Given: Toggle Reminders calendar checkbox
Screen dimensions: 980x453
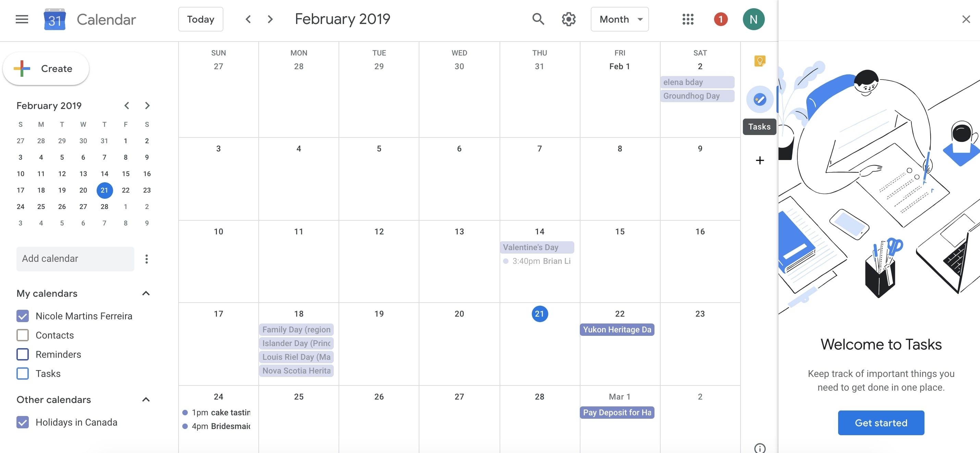Looking at the screenshot, I should coord(23,354).
